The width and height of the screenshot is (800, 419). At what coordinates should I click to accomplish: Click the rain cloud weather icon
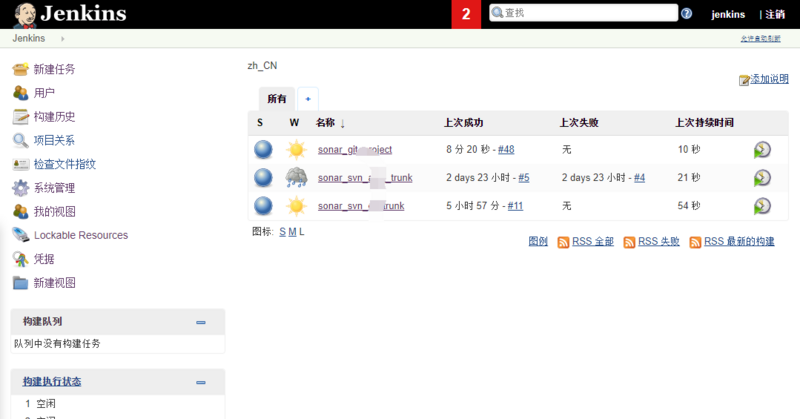[296, 178]
